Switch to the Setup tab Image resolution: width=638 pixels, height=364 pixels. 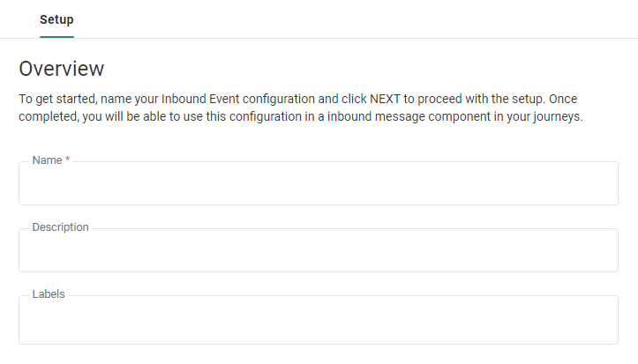click(56, 19)
